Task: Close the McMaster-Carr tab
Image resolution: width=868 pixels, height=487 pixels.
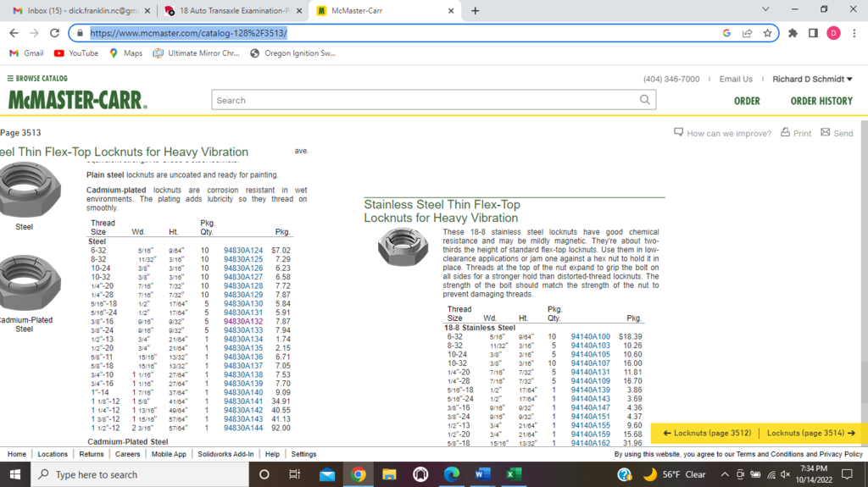Action: (451, 10)
